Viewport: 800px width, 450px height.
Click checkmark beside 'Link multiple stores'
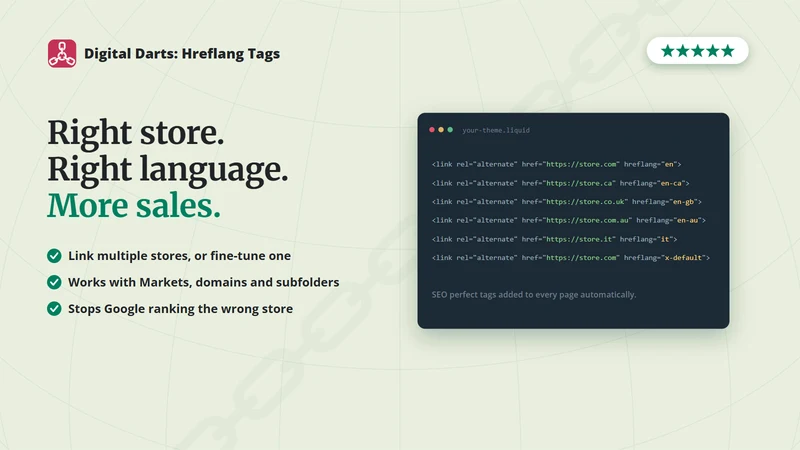[x=54, y=256]
